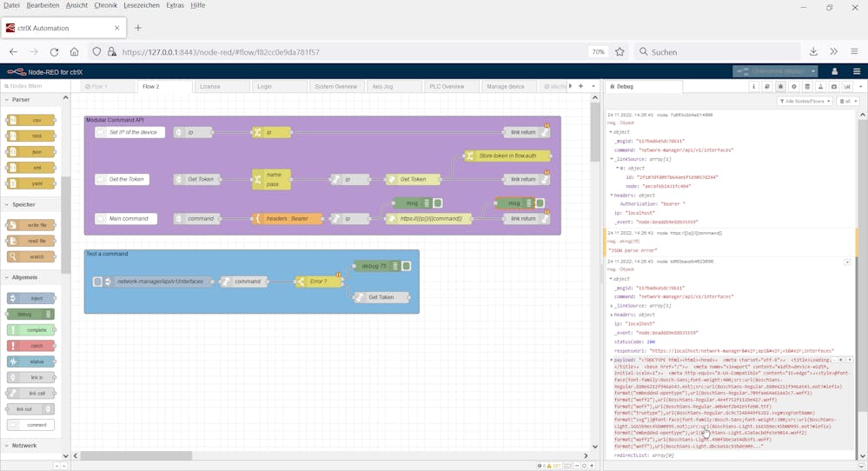Collapse the first debug message object tree
This screenshot has height=471, width=868.
coord(611,132)
